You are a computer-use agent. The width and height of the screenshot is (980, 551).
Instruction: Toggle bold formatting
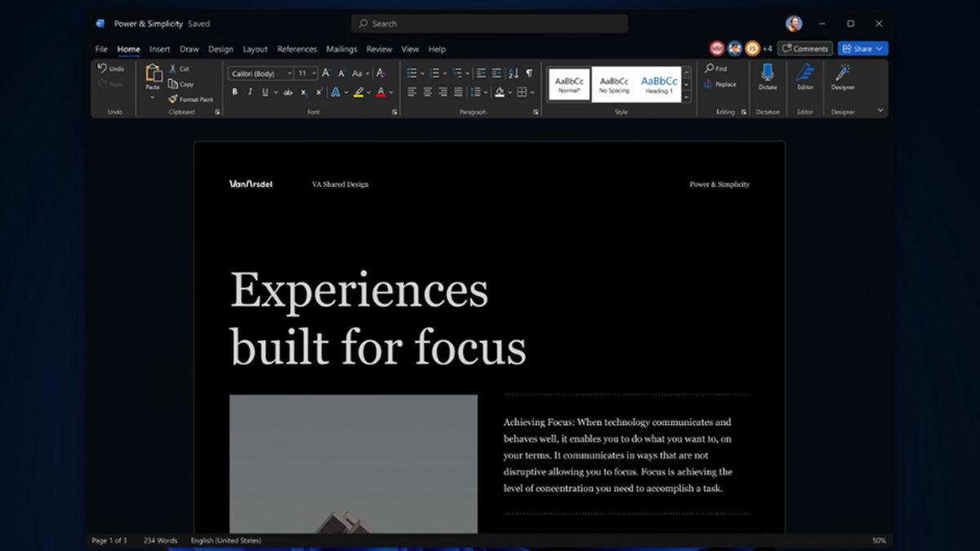pos(236,91)
